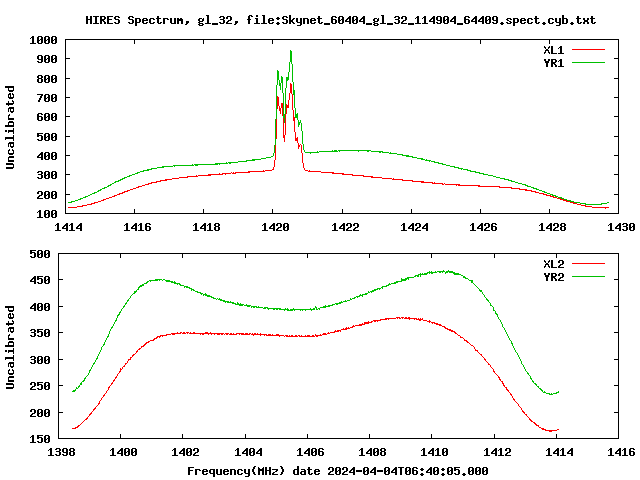Click the 1402 tick label
The width and height of the screenshot is (640, 480).
[x=185, y=452]
